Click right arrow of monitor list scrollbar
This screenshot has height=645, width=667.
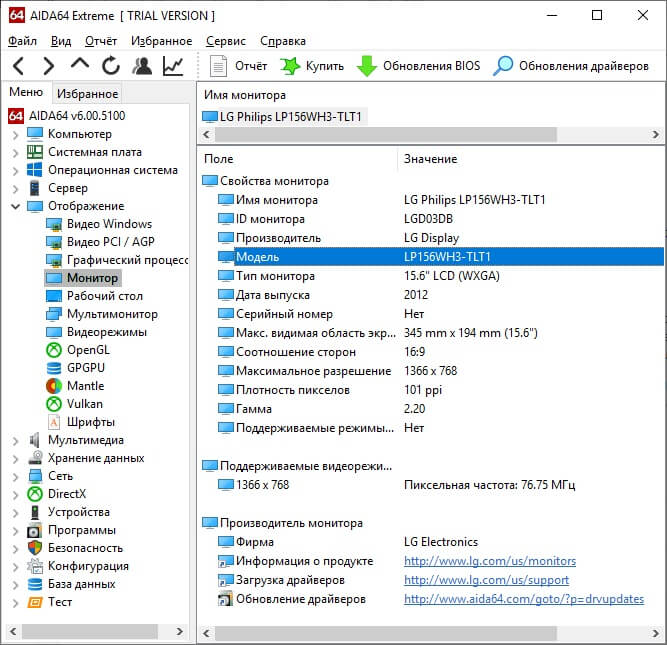point(656,135)
